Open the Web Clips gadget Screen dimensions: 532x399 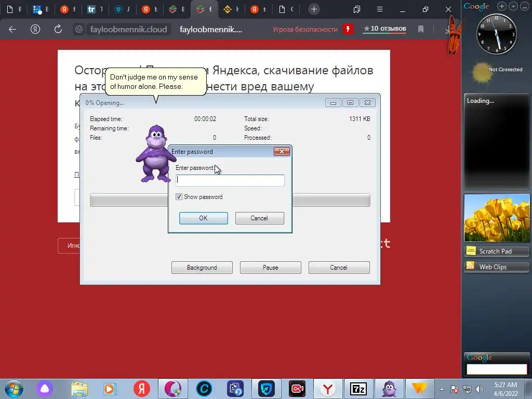coord(497,267)
